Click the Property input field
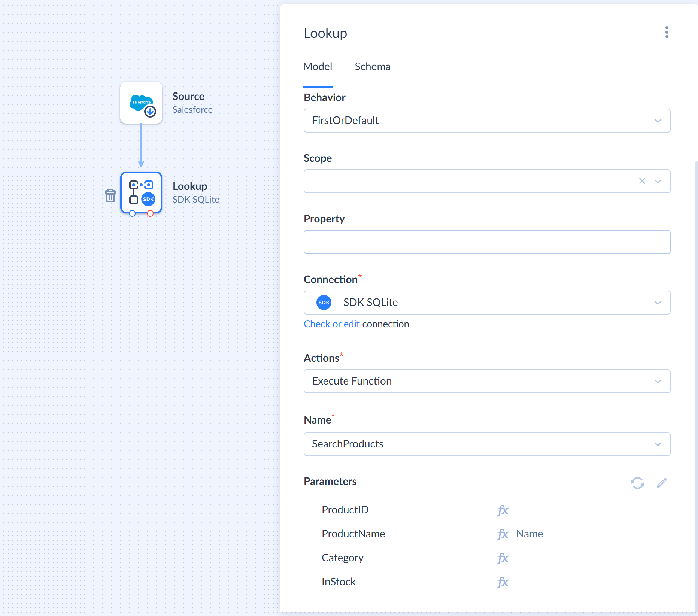This screenshot has width=698, height=616. 487,242
